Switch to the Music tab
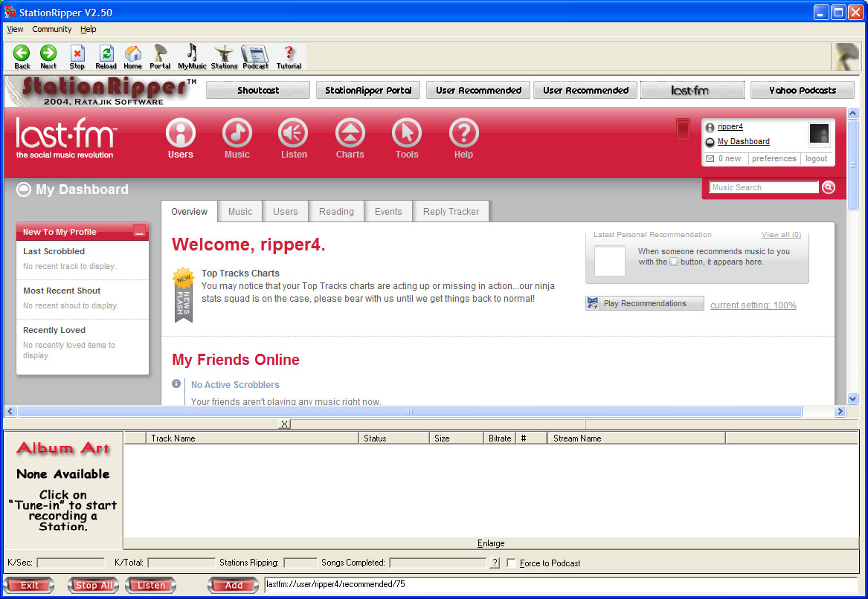Viewport: 868px width, 599px height. tap(240, 211)
